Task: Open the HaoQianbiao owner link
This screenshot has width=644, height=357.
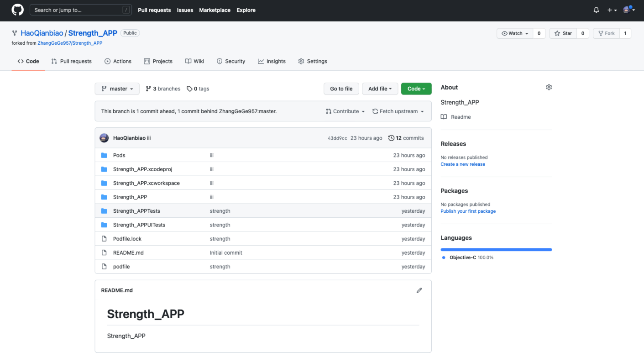Action: [42, 33]
